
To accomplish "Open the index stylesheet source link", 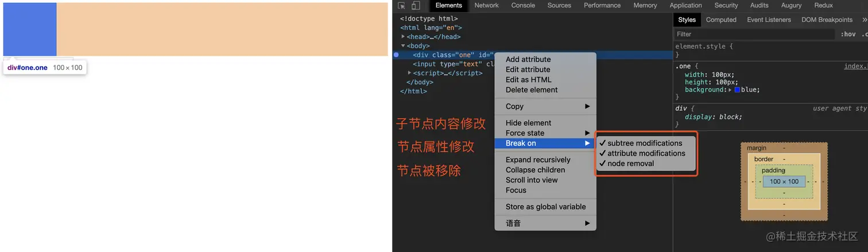I will [855, 67].
